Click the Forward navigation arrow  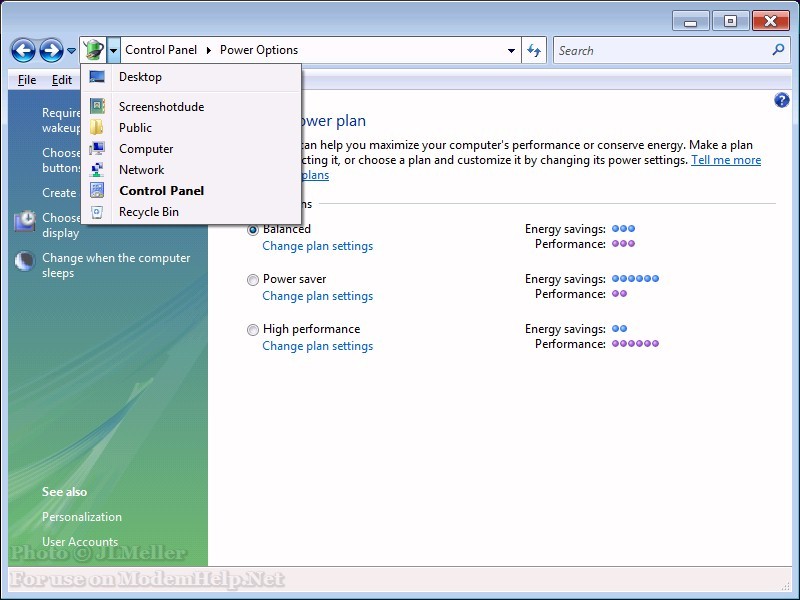[x=52, y=51]
